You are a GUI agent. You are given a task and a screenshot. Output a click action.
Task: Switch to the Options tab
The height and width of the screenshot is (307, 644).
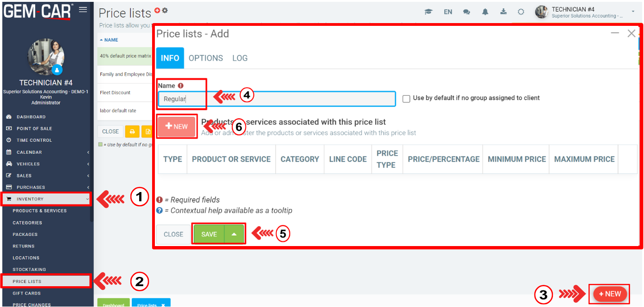[x=206, y=58]
